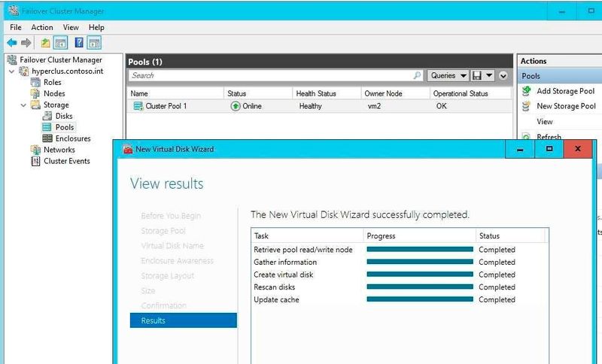The image size is (602, 364).
Task: Open the save query dropdown arrow
Action: pyautogui.click(x=489, y=75)
